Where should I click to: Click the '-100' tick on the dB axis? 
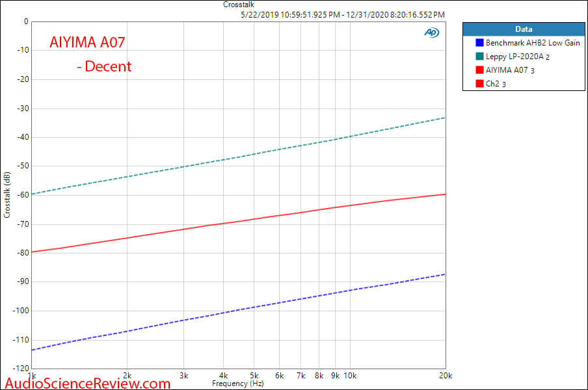(21, 311)
